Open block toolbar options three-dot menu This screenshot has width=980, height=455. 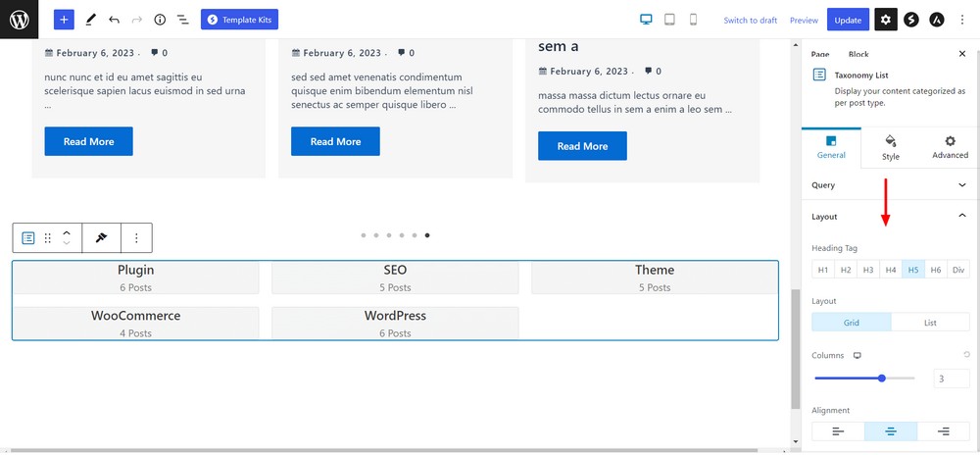pyautogui.click(x=136, y=238)
